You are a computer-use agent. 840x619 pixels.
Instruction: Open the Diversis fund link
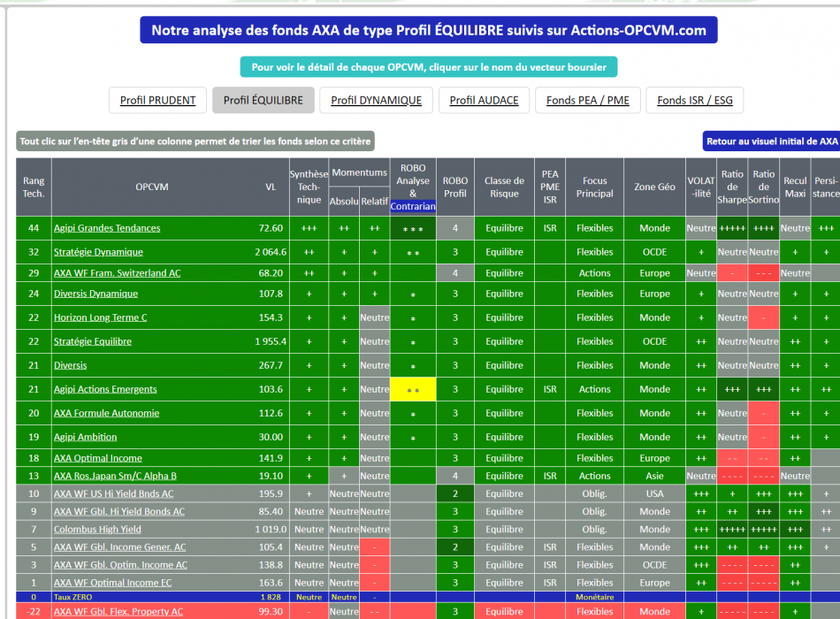click(70, 365)
